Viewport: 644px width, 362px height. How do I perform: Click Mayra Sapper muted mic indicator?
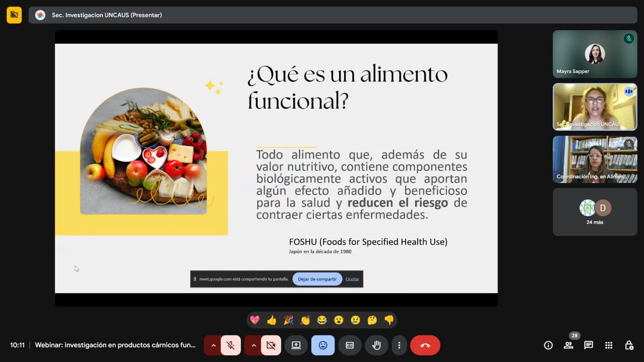pyautogui.click(x=628, y=39)
